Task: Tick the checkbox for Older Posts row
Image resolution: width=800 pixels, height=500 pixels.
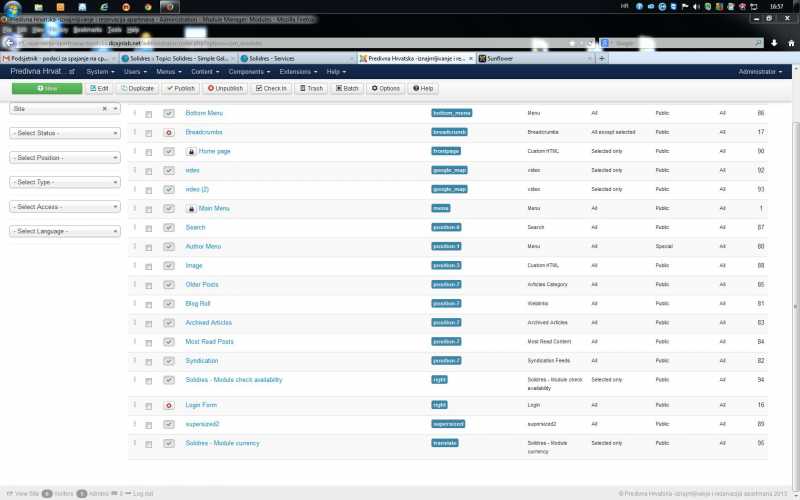Action: (x=149, y=284)
